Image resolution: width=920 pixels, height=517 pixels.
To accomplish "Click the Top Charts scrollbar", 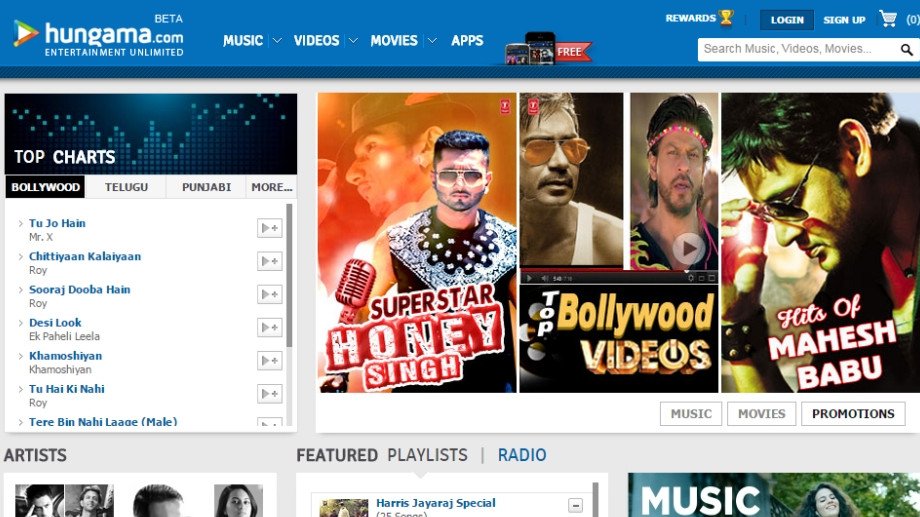I will point(289,276).
